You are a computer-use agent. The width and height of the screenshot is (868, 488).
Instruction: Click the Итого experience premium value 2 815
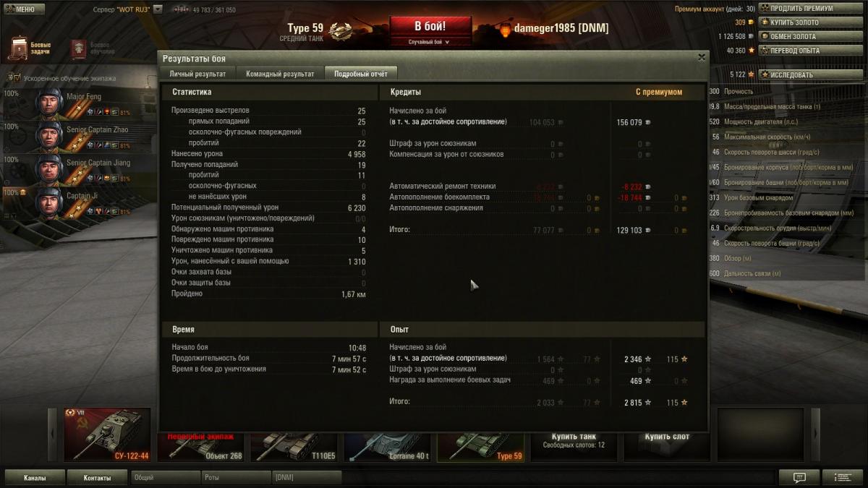tap(633, 403)
